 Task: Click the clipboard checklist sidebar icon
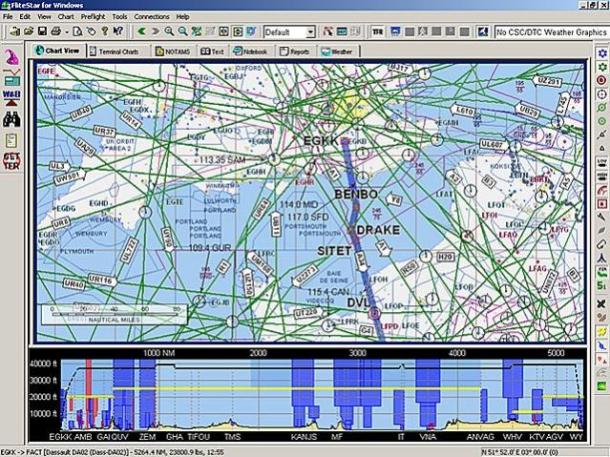click(x=11, y=140)
